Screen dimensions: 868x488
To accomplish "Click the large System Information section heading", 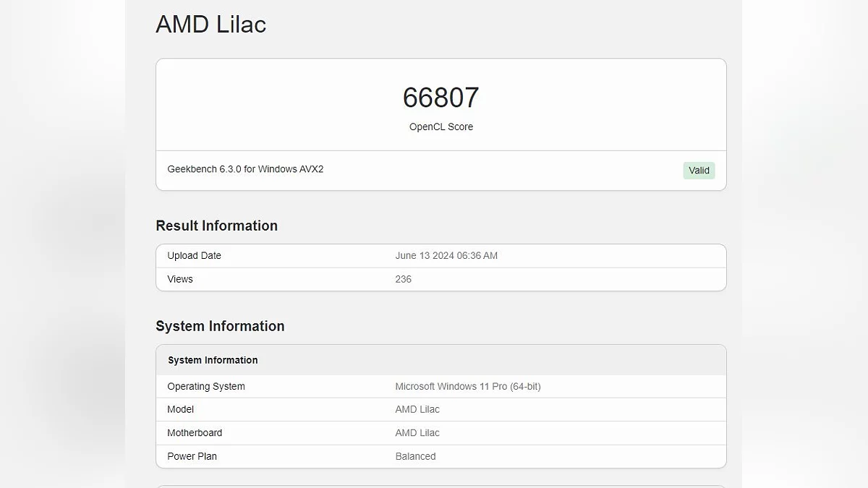I will [x=220, y=326].
